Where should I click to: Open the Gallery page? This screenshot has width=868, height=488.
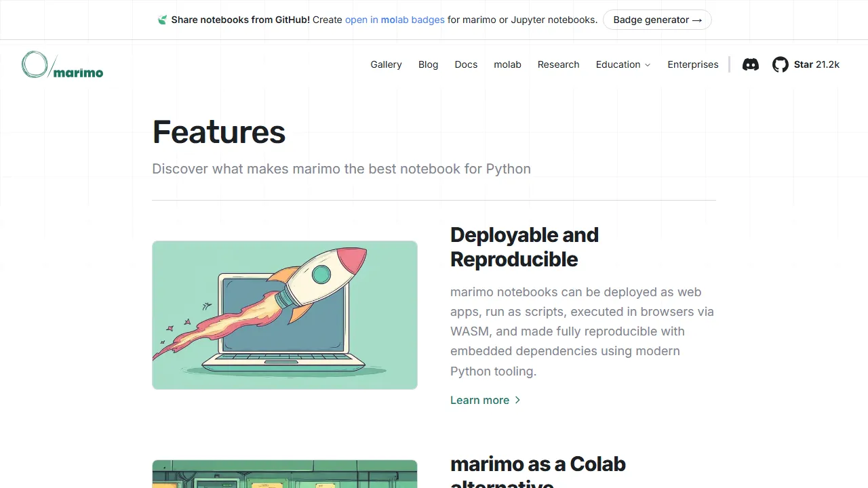click(386, 64)
